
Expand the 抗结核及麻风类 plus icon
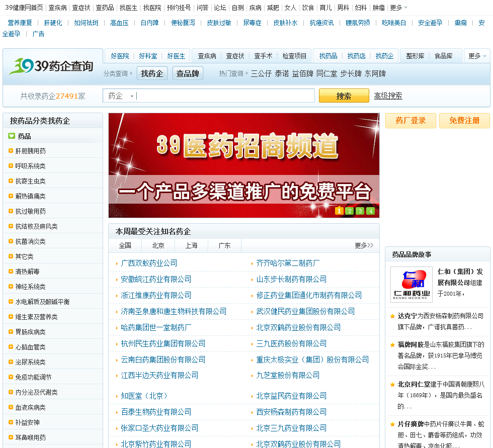[11, 226]
